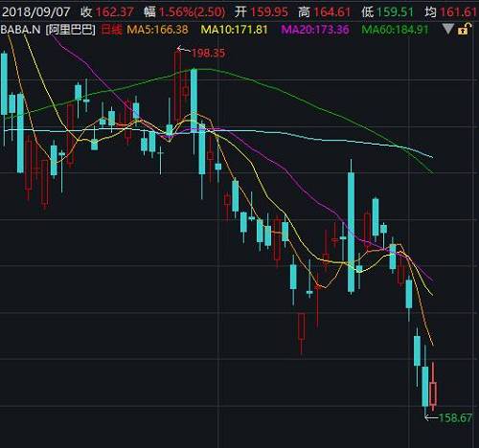479x448 pixels.
Task: Expand the gray triangle dropdown arrow
Action: point(448,30)
